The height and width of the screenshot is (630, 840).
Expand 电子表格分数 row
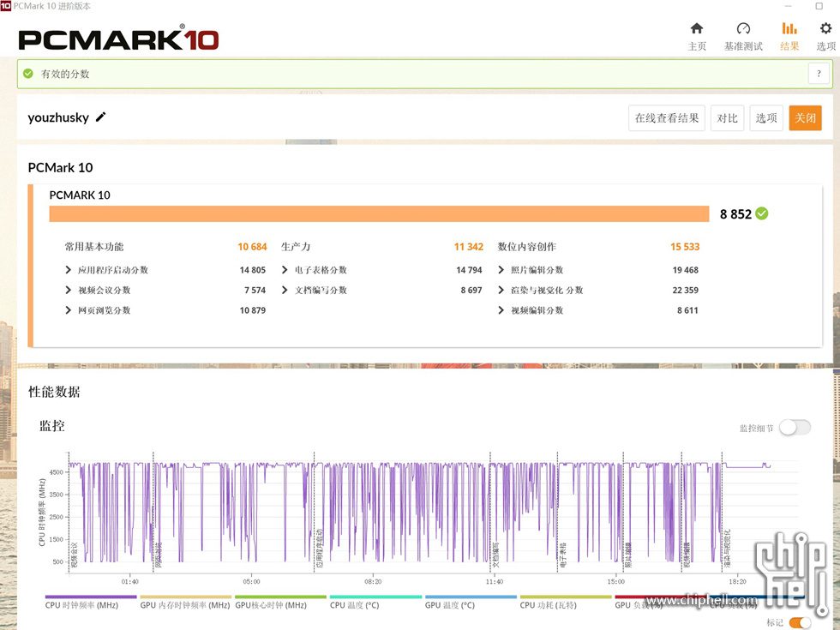click(285, 269)
